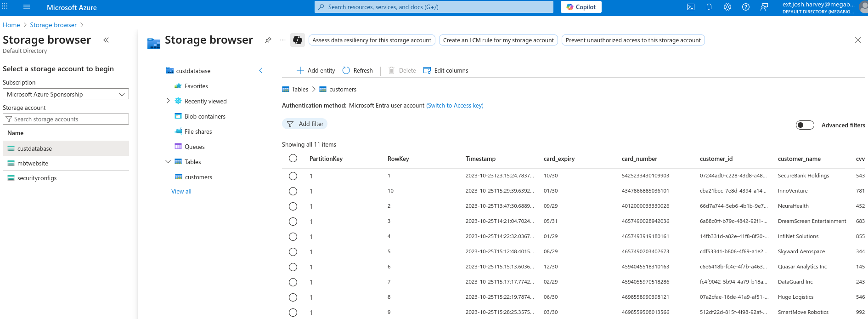Click Tables in the table breadcrumb
868x319 pixels.
point(300,89)
